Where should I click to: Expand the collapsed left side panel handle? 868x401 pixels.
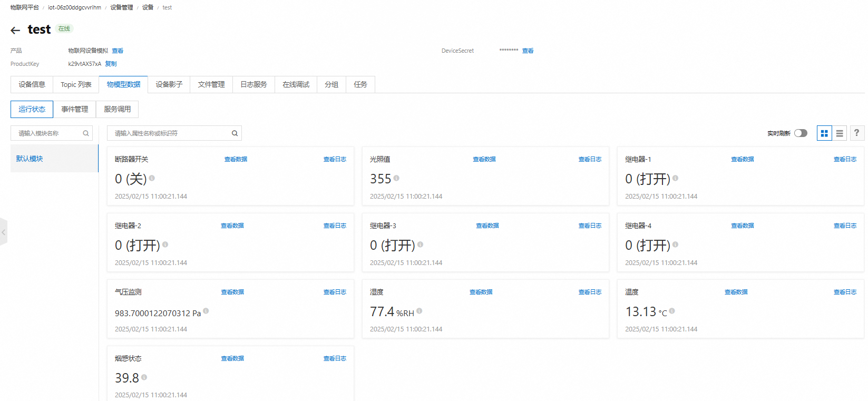4,232
